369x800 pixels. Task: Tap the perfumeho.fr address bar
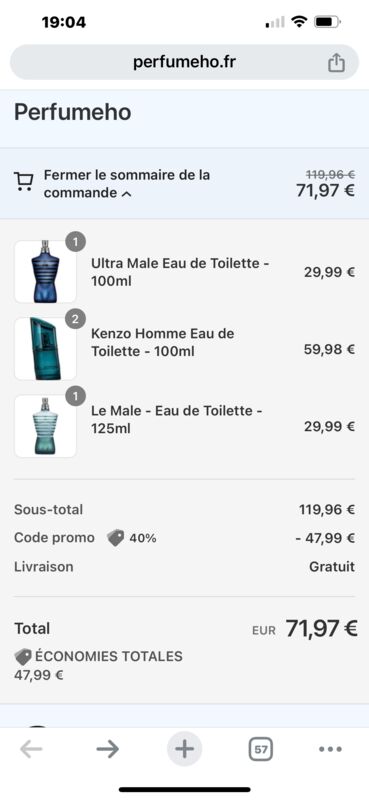point(184,62)
